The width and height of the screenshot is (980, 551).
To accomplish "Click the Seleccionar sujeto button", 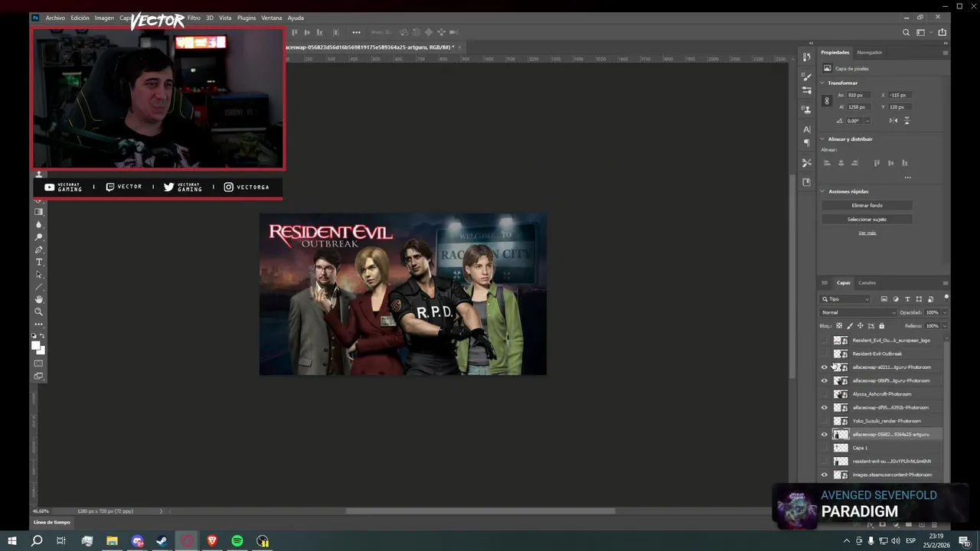I will [x=867, y=219].
